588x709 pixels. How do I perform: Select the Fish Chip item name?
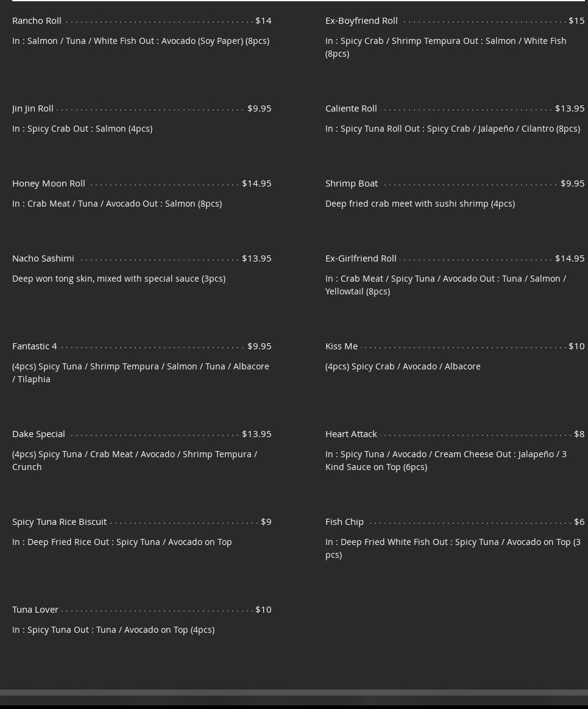pos(344,521)
